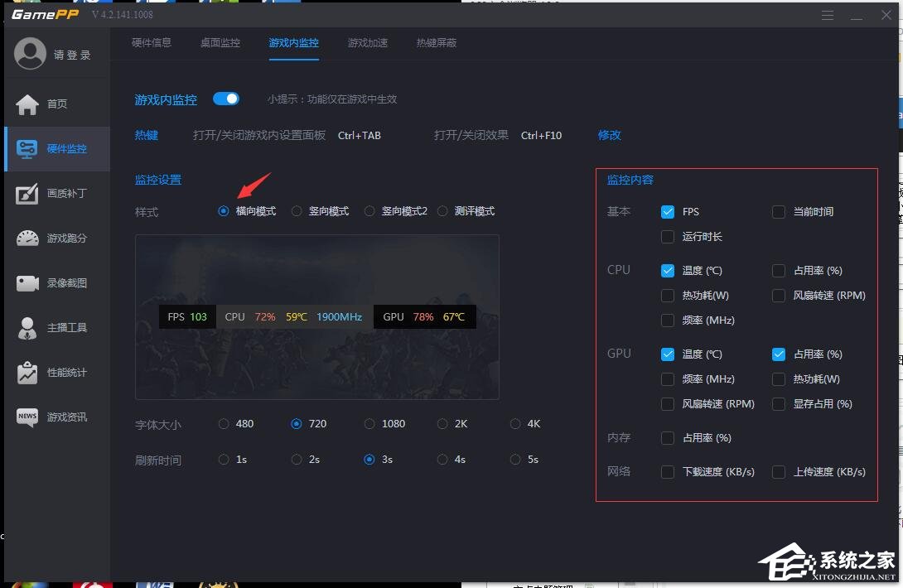Click the right window scrollbar
The width and height of the screenshot is (903, 588).
pyautogui.click(x=897, y=290)
